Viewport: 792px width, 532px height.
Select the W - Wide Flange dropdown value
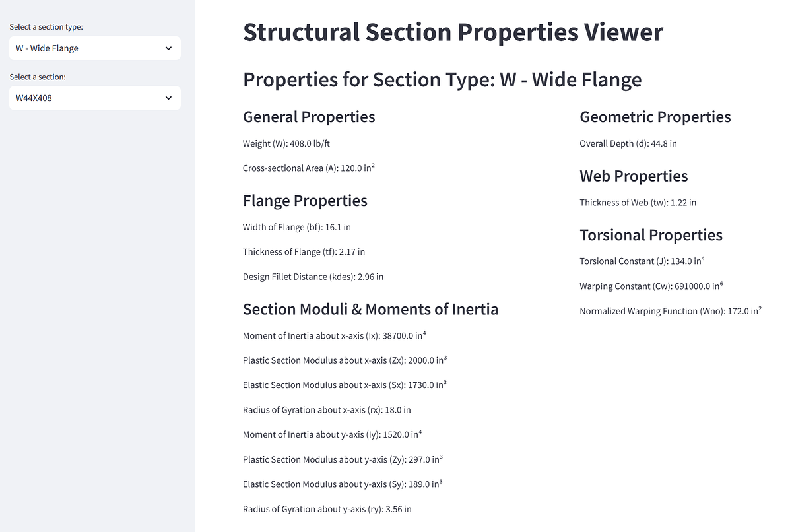click(94, 48)
